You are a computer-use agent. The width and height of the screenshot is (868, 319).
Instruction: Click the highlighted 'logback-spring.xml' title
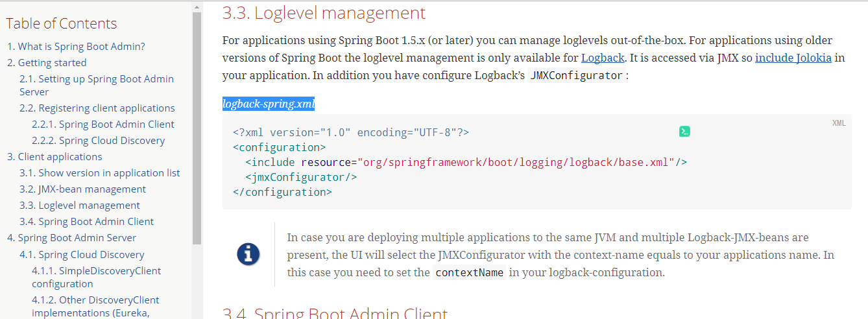pos(269,104)
